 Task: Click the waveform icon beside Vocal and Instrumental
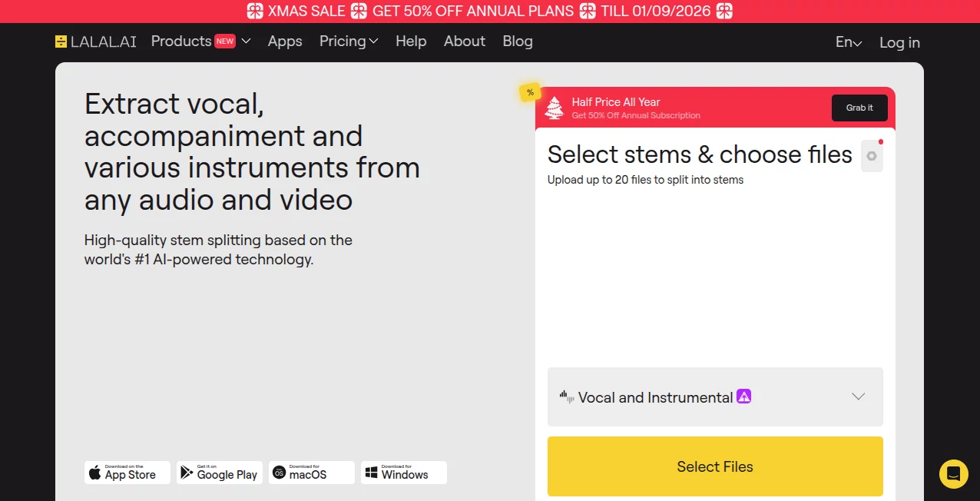click(x=566, y=396)
